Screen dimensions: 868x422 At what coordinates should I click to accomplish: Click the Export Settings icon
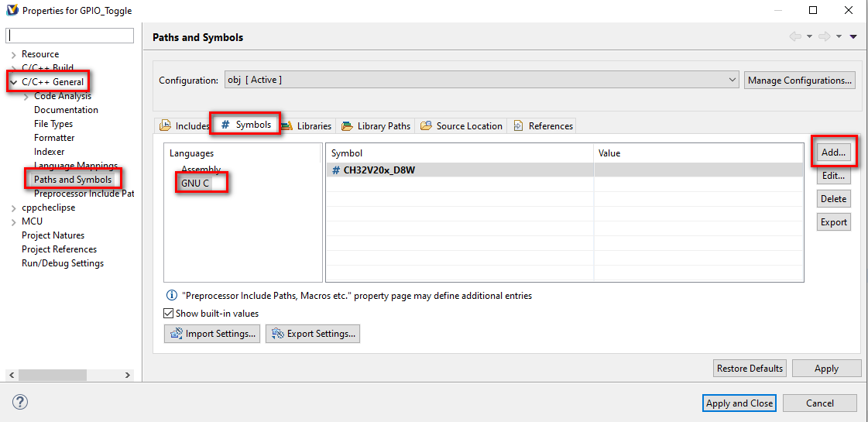277,334
